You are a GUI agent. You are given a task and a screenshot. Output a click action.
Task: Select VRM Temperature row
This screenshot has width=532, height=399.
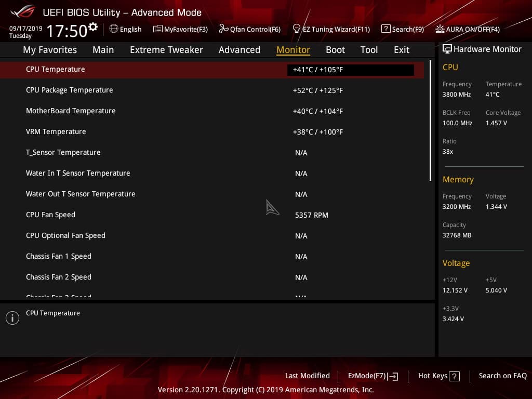click(212, 131)
